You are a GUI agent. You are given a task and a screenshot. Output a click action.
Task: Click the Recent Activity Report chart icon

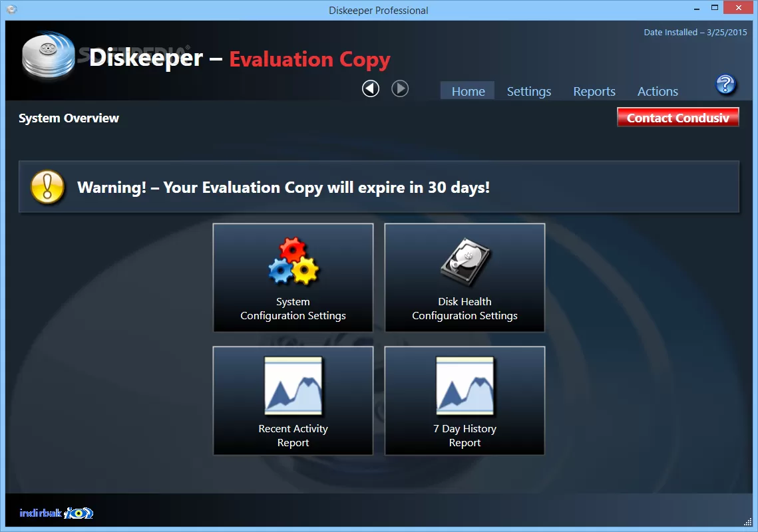coord(293,386)
